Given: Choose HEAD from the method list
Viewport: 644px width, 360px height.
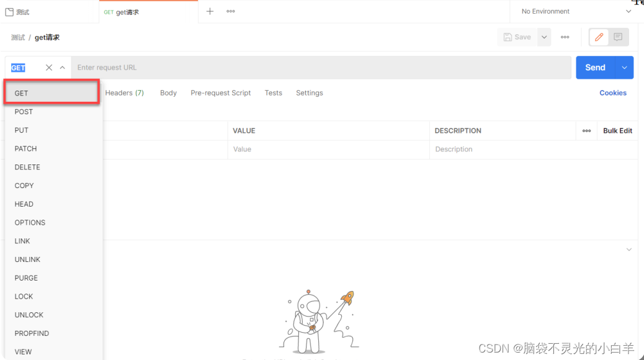Looking at the screenshot, I should (53, 204).
